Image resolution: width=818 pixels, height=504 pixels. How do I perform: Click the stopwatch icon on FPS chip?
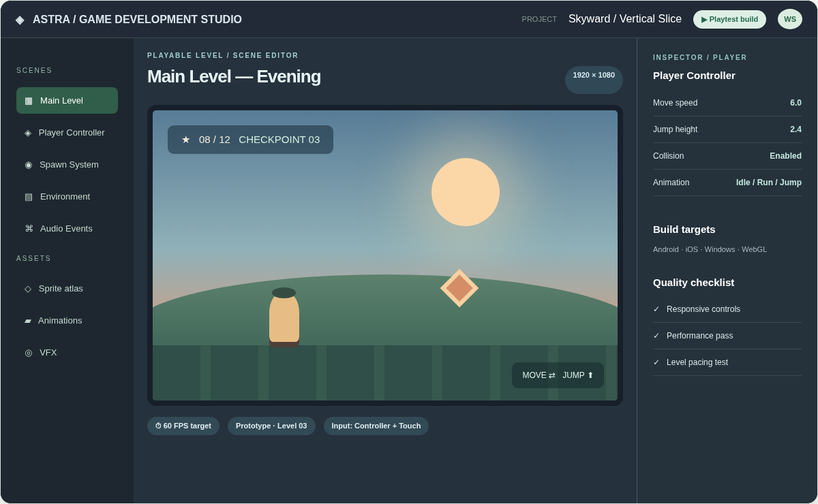click(158, 426)
